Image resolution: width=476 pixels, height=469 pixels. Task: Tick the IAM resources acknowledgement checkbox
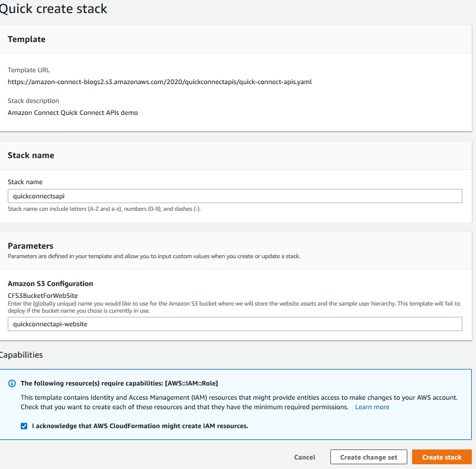click(24, 426)
